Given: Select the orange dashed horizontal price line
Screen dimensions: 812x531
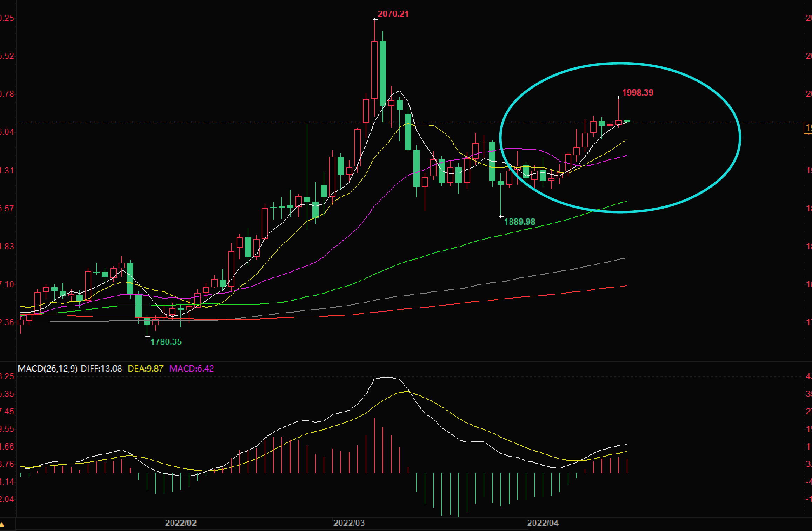Looking at the screenshot, I should [410, 122].
